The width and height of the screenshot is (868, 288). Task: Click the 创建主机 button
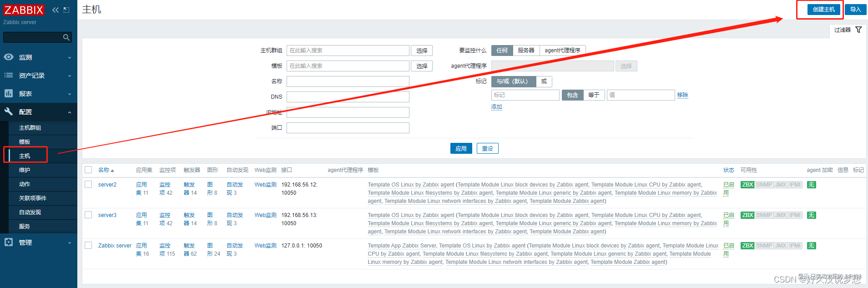[x=824, y=10]
